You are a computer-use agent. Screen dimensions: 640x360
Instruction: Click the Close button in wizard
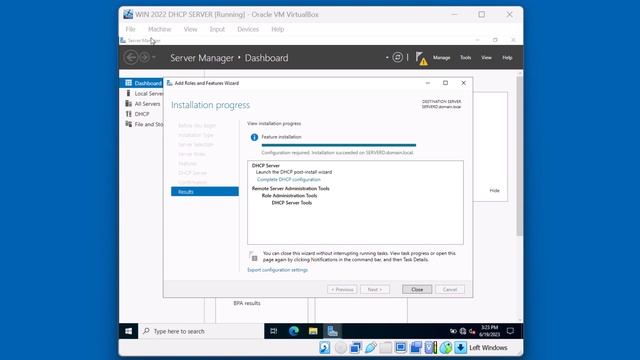click(417, 289)
